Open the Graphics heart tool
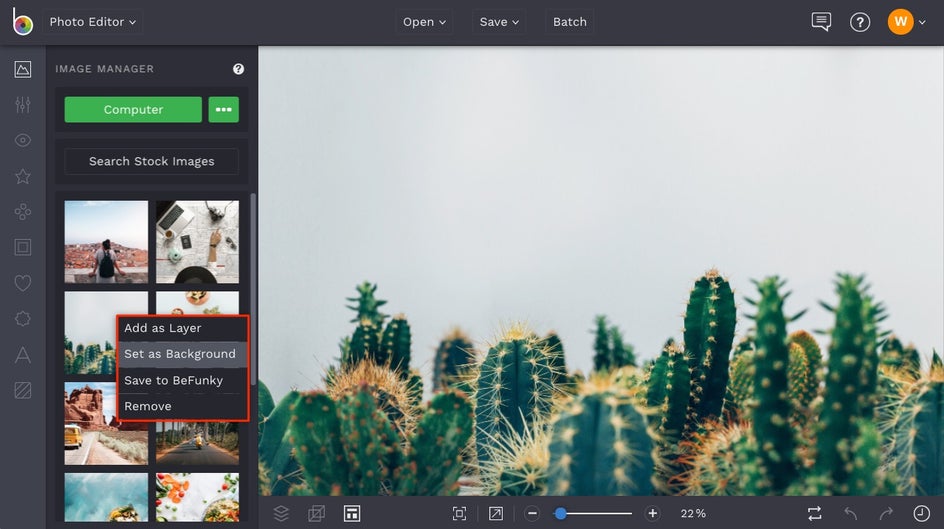Viewport: 944px width, 529px height. pos(22,283)
